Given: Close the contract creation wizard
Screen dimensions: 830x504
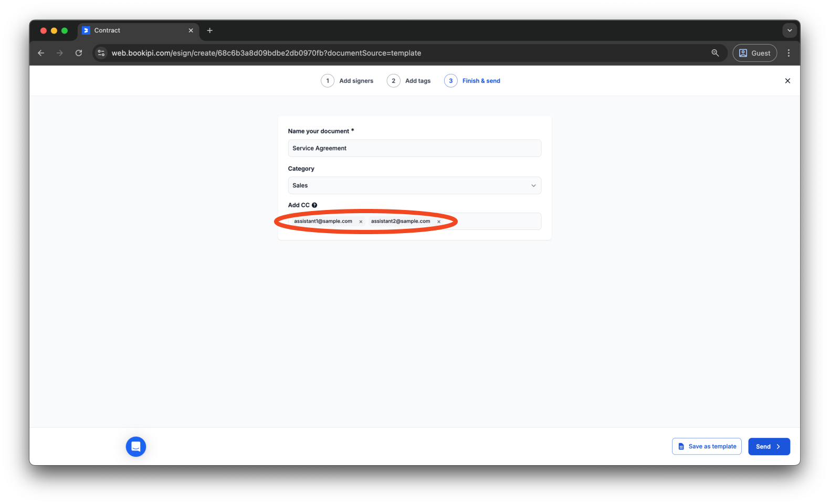Looking at the screenshot, I should coord(787,81).
